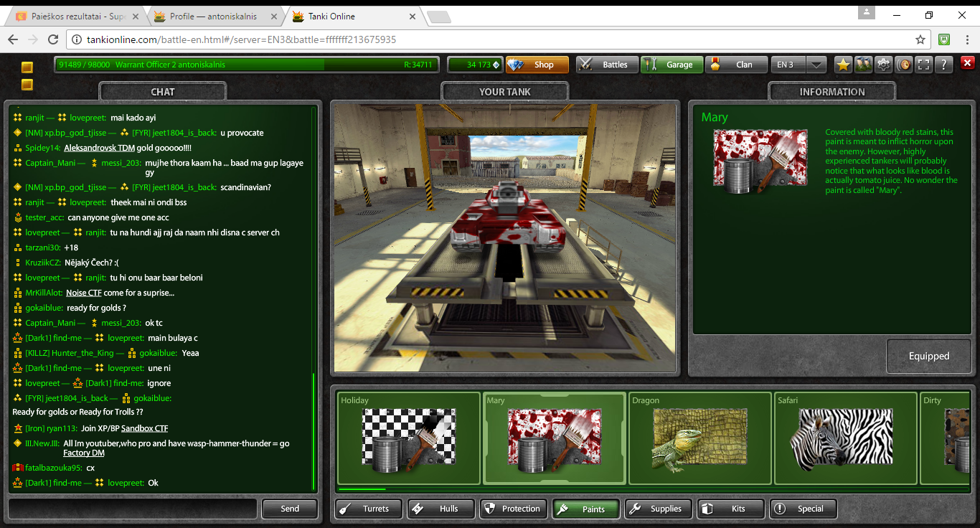The image size is (980, 528).
Task: Reload the Tanki Online page
Action: pyautogui.click(x=54, y=39)
